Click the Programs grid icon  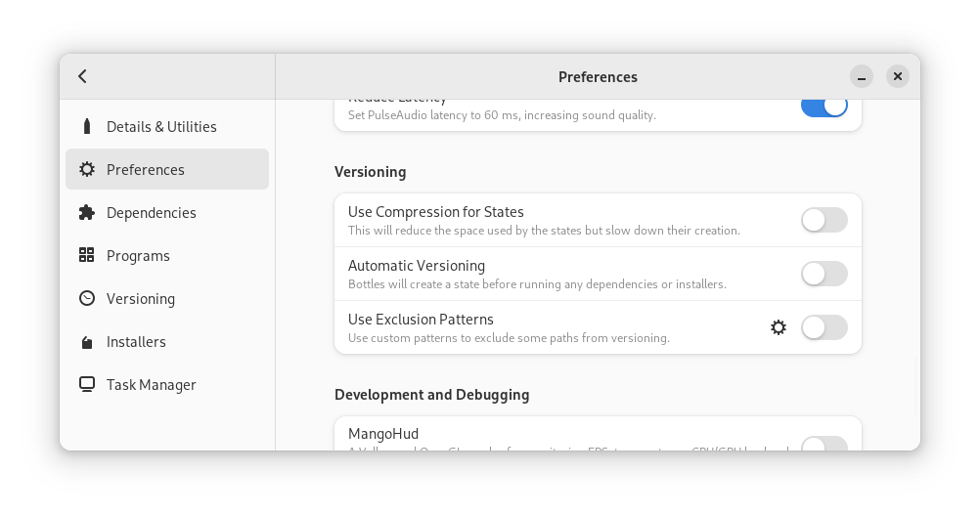pos(87,255)
